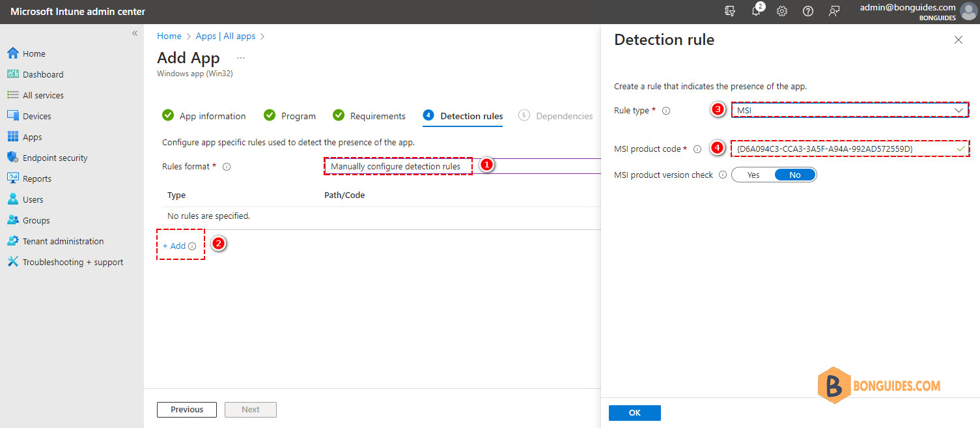Image resolution: width=980 pixels, height=428 pixels.
Task: Show info for MSI product version check
Action: click(x=723, y=175)
